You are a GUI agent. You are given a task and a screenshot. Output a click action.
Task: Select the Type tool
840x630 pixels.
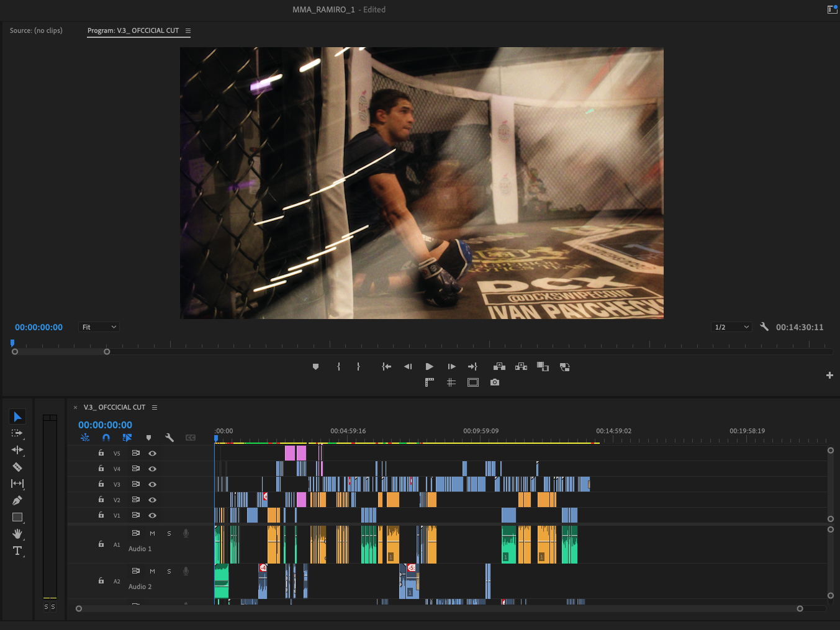(17, 551)
